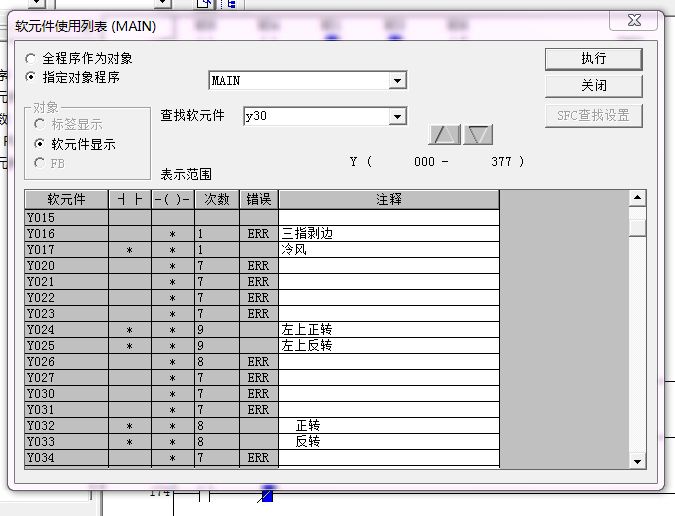The height and width of the screenshot is (516, 675).
Task: Click into the y30 search text field
Action: pyautogui.click(x=315, y=117)
